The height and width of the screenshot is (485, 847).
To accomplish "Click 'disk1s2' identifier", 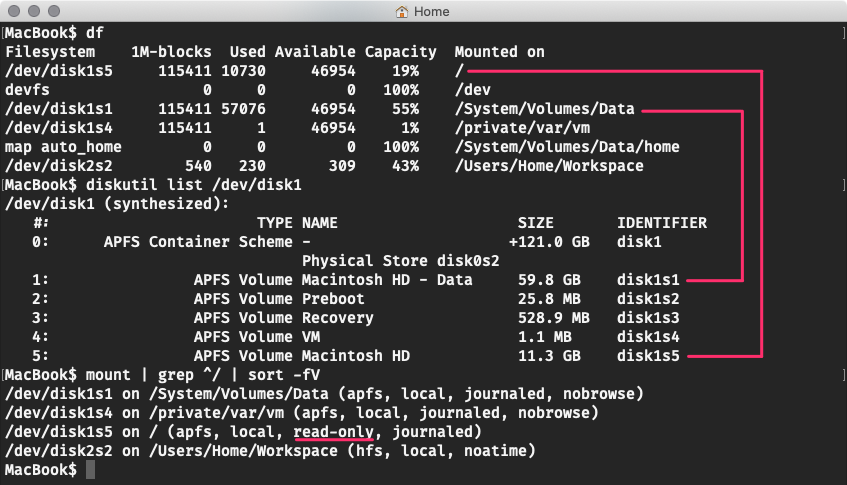I will (x=648, y=299).
